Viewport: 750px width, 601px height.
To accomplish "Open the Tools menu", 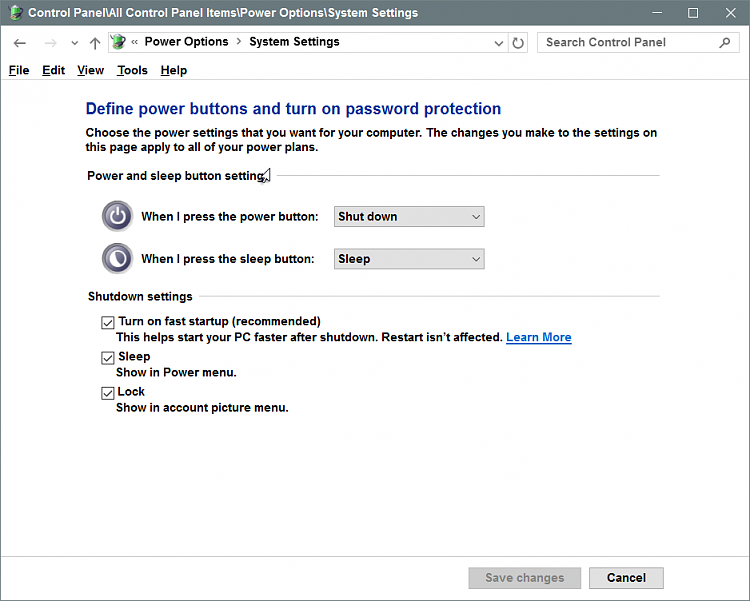I will point(132,70).
